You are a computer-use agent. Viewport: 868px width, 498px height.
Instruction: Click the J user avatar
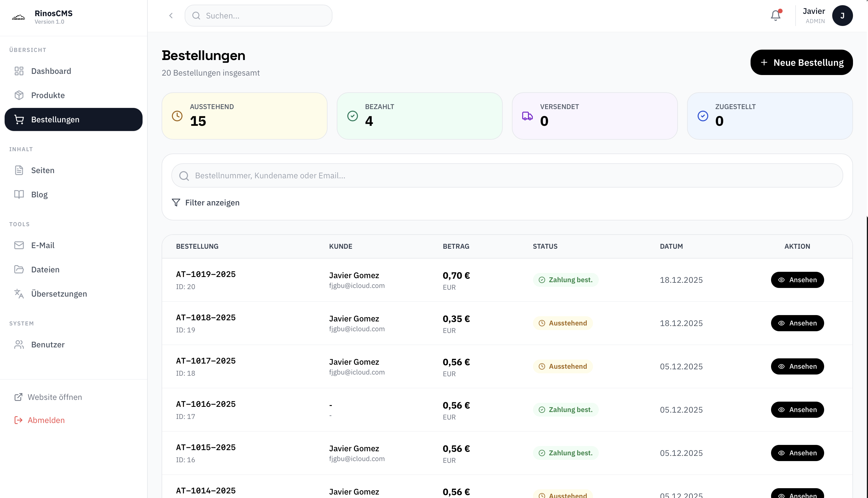[x=842, y=16]
